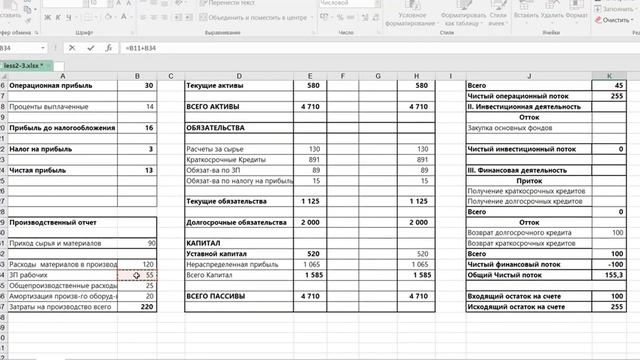The width and height of the screenshot is (640, 360).
Task: Open the Clipboard group dialog launcher
Action: pos(36,32)
